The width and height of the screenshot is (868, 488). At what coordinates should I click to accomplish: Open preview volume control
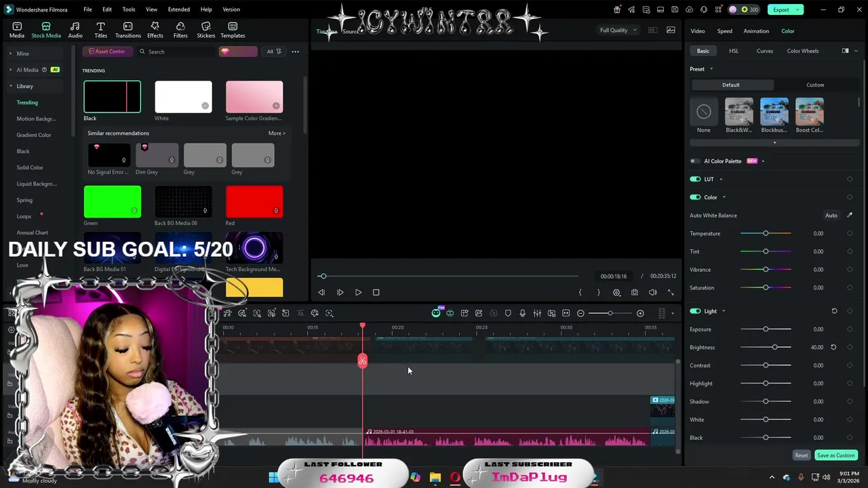pyautogui.click(x=652, y=292)
